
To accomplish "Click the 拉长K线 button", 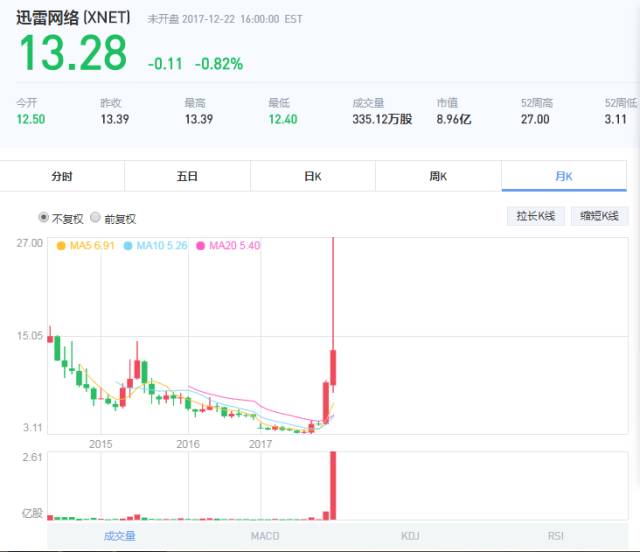I will [536, 216].
